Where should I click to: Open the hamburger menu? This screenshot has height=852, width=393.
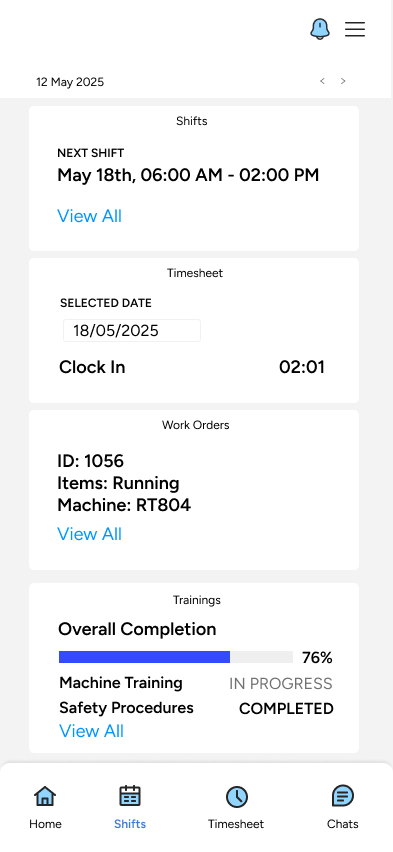(355, 29)
